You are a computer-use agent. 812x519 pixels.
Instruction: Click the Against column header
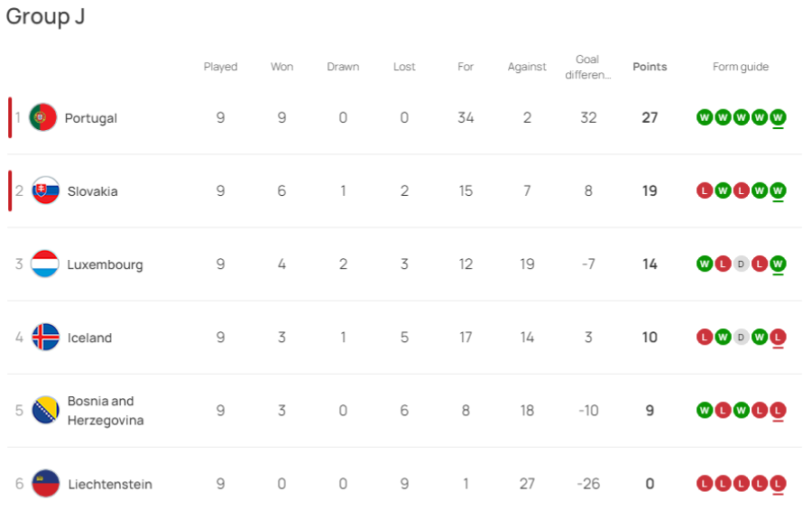tap(527, 66)
